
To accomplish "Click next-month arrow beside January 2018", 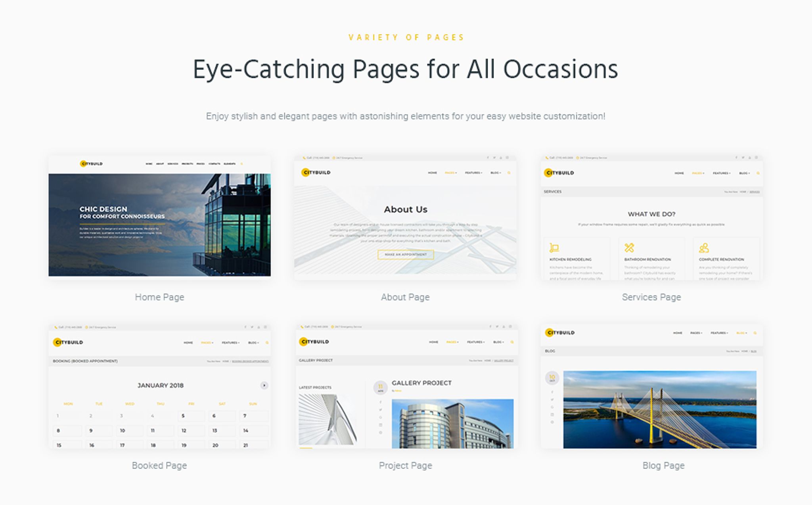I will (x=264, y=385).
